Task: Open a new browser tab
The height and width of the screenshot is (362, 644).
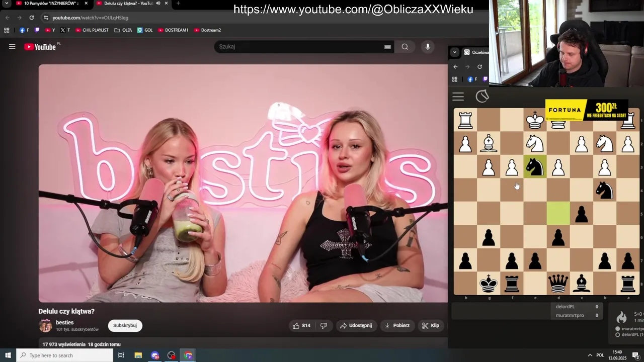Action: (x=178, y=3)
